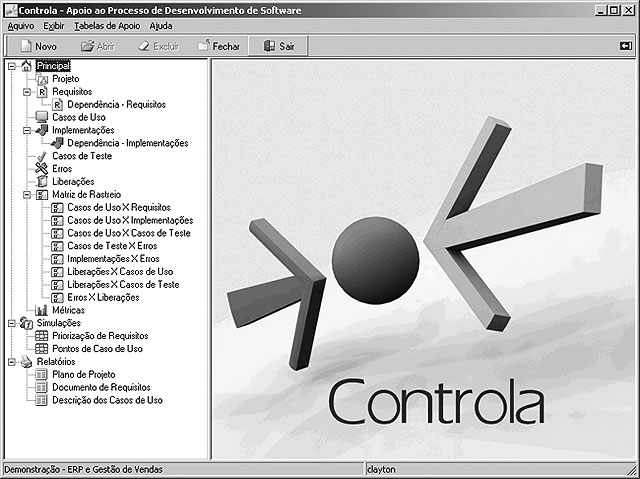Click the report icon beside Plano de Projeto
The width and height of the screenshot is (640, 479).
42,375
